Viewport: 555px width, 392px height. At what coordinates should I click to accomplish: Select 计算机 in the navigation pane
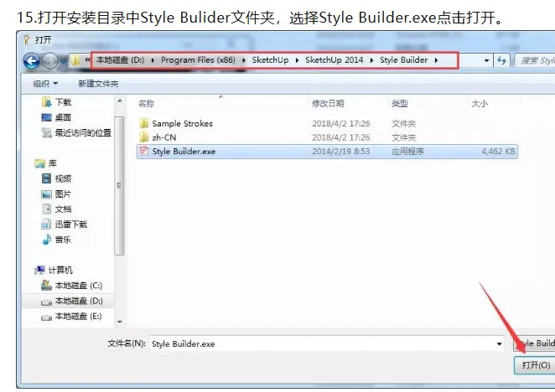60,271
